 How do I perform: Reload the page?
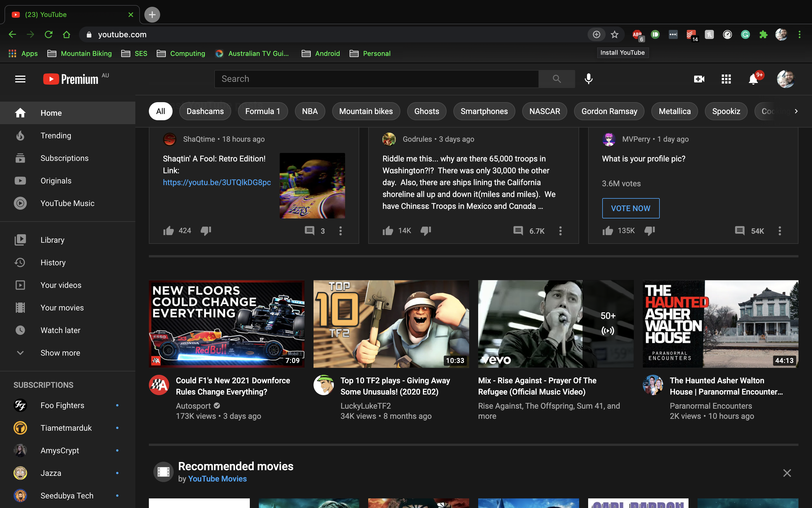tap(49, 34)
